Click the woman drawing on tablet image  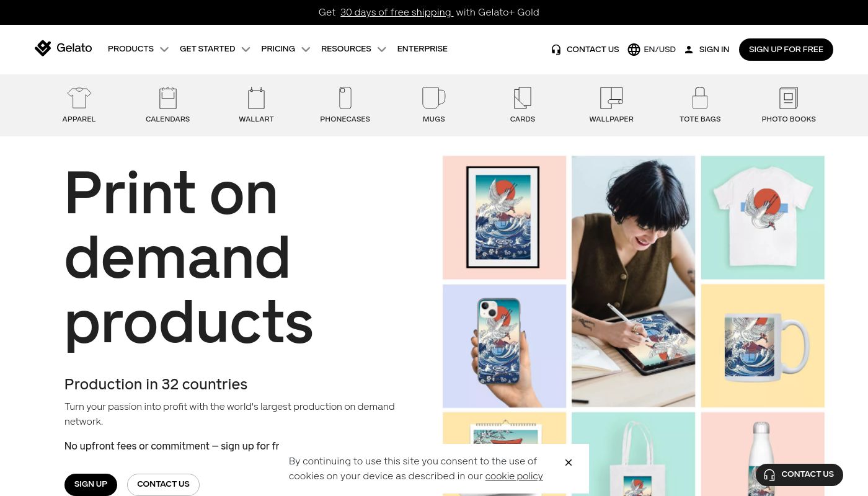tap(634, 281)
